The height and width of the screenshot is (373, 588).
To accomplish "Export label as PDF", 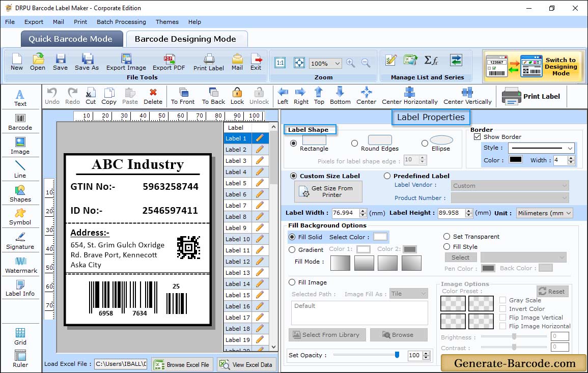I will click(x=169, y=62).
